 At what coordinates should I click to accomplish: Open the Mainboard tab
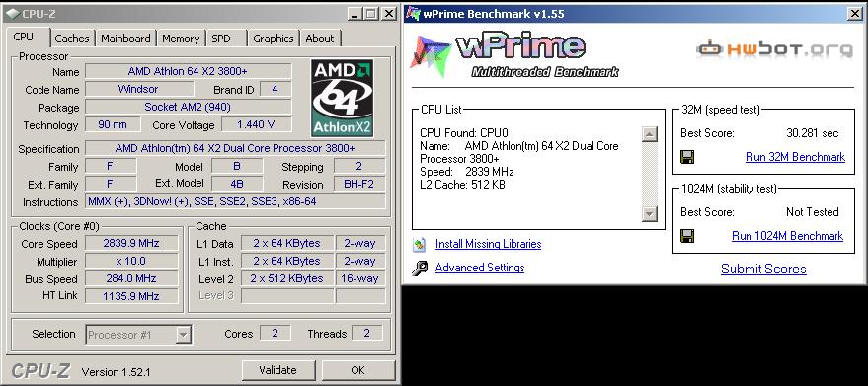125,39
